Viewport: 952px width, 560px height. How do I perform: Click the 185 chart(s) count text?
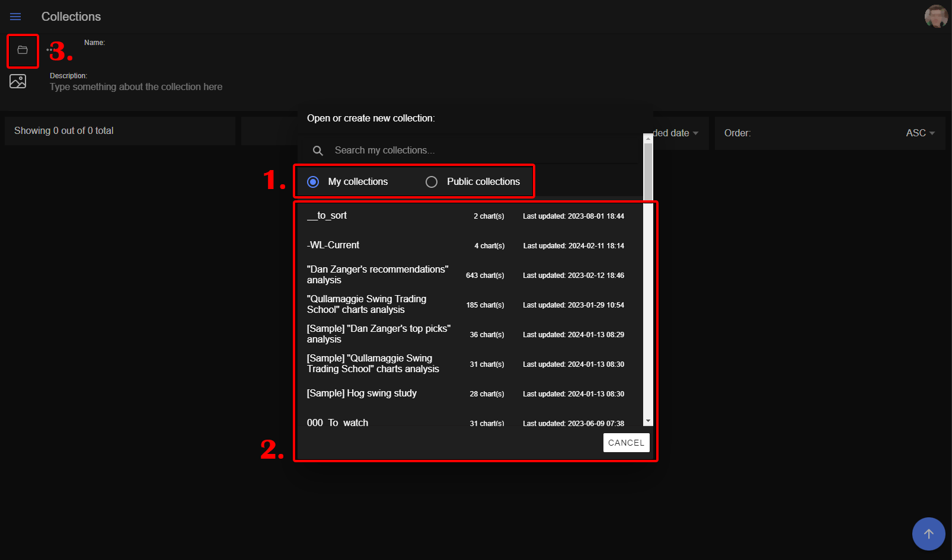(485, 305)
